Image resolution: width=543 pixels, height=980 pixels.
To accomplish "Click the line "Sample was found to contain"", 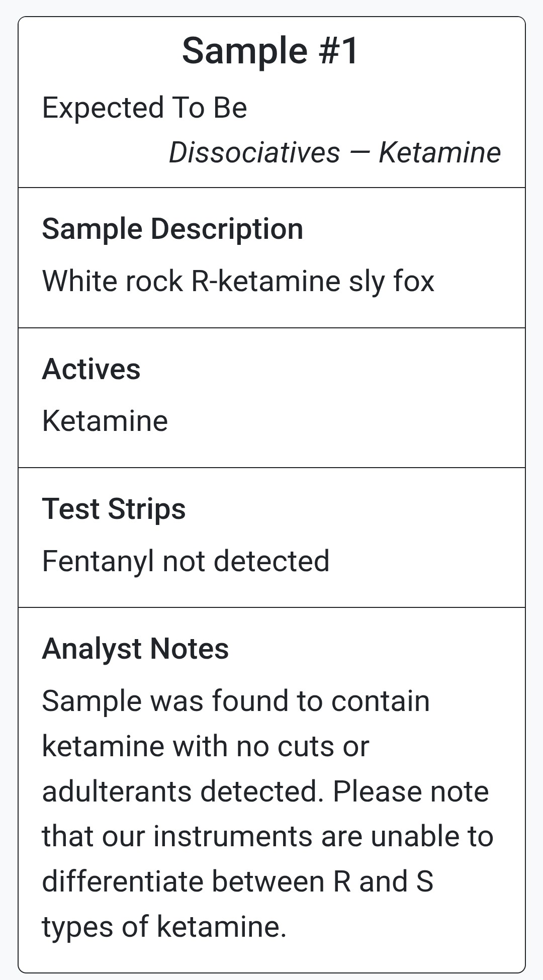I will pyautogui.click(x=235, y=701).
